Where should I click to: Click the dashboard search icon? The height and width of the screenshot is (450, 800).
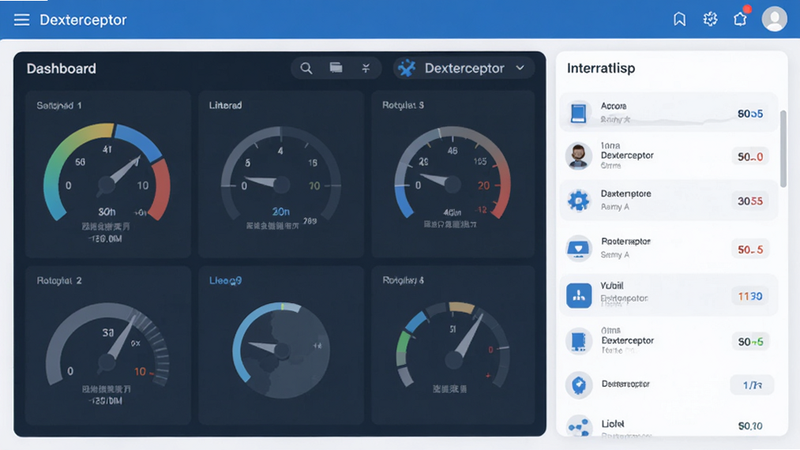pos(306,68)
